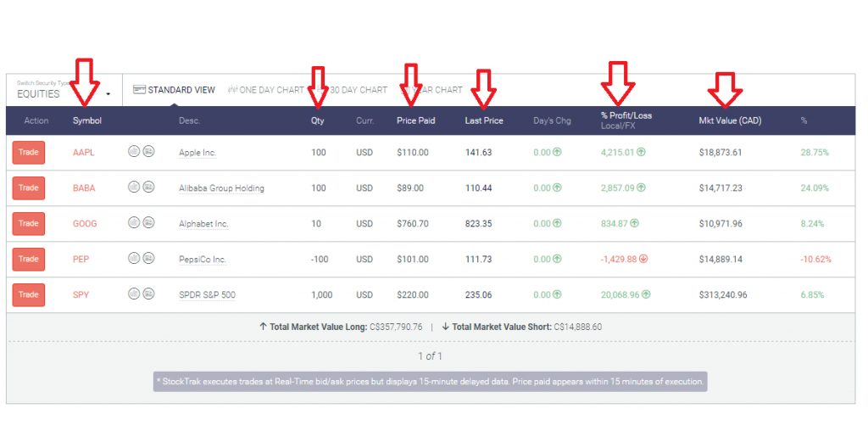Image resolution: width=868 pixels, height=431 pixels.
Task: Click the Apple Inc. description
Action: (198, 153)
